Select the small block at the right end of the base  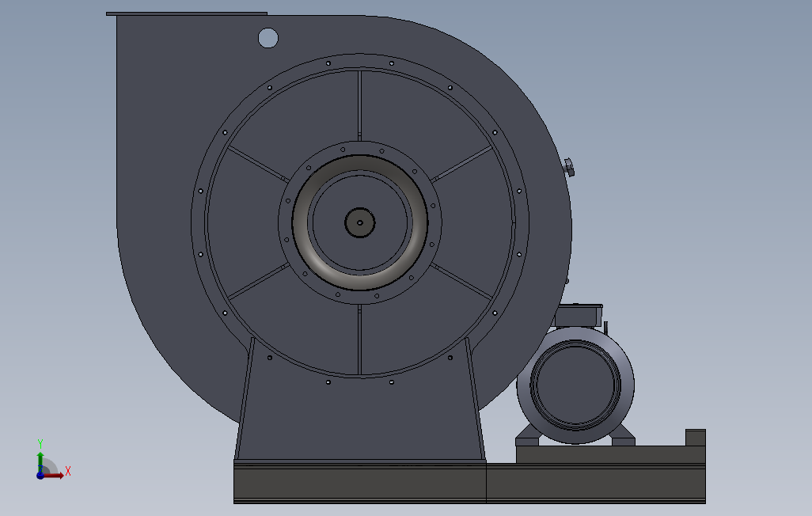[696, 438]
